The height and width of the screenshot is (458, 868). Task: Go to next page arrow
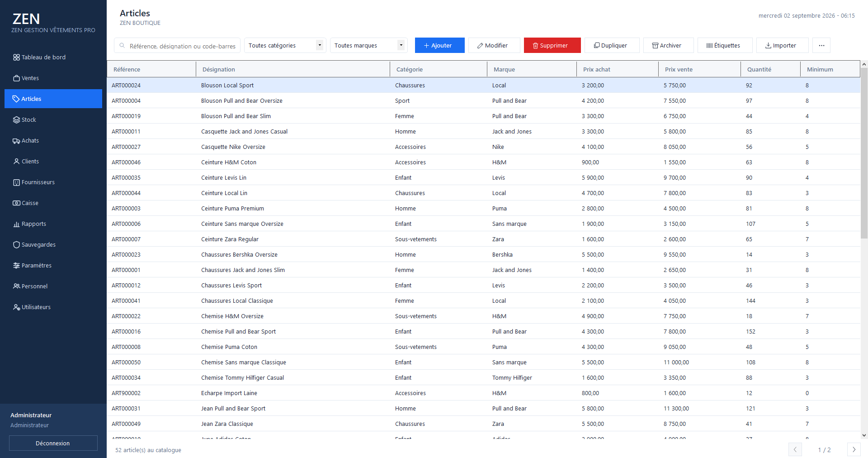[854, 449]
